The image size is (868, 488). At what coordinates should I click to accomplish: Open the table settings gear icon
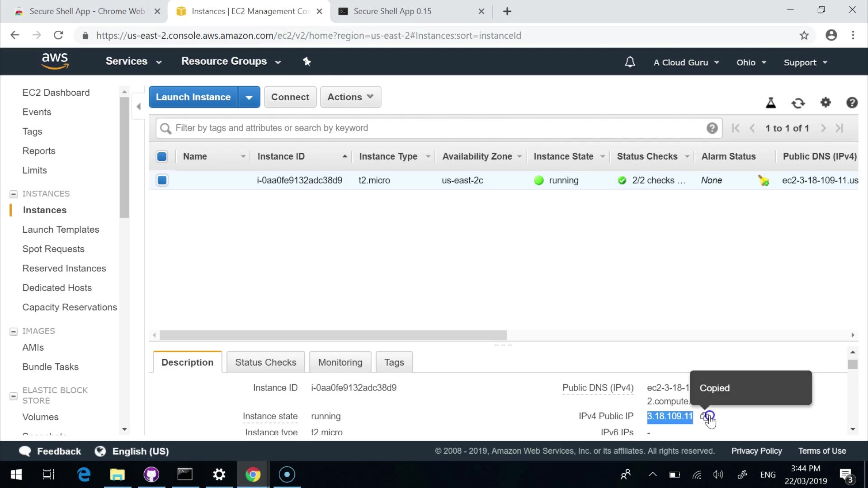(x=826, y=103)
